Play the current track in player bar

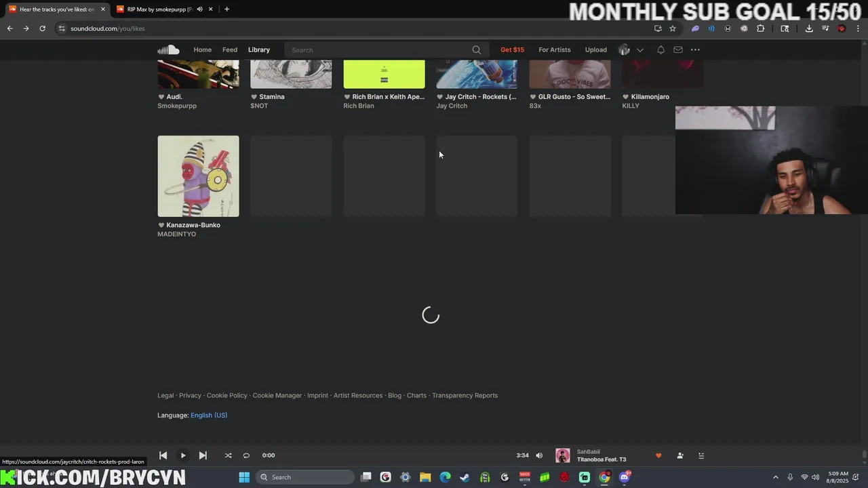183,455
